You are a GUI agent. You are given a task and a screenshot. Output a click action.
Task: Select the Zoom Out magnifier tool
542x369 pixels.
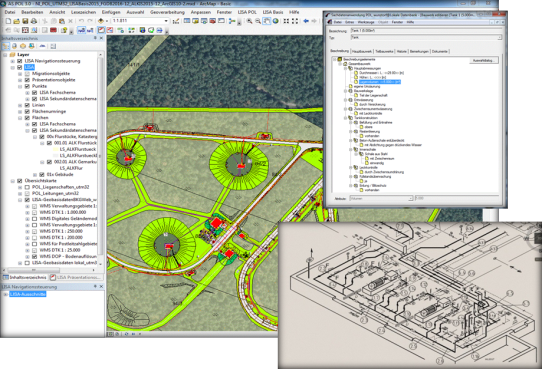tap(258, 21)
